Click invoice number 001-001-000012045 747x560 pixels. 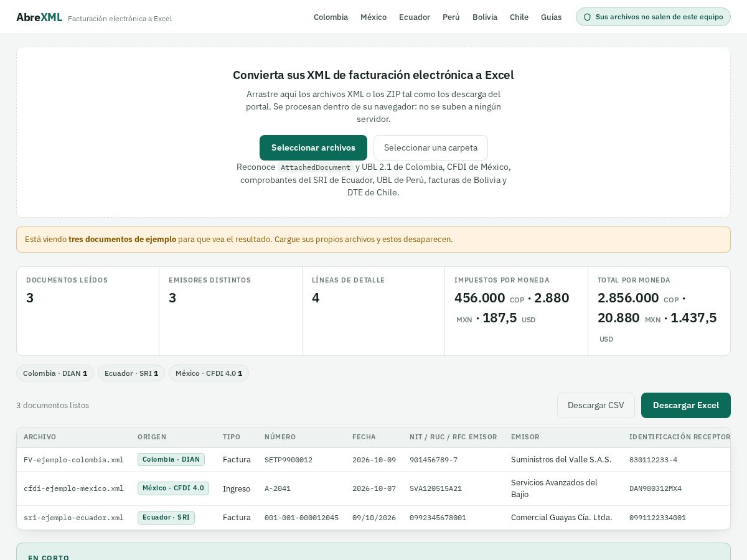301,518
